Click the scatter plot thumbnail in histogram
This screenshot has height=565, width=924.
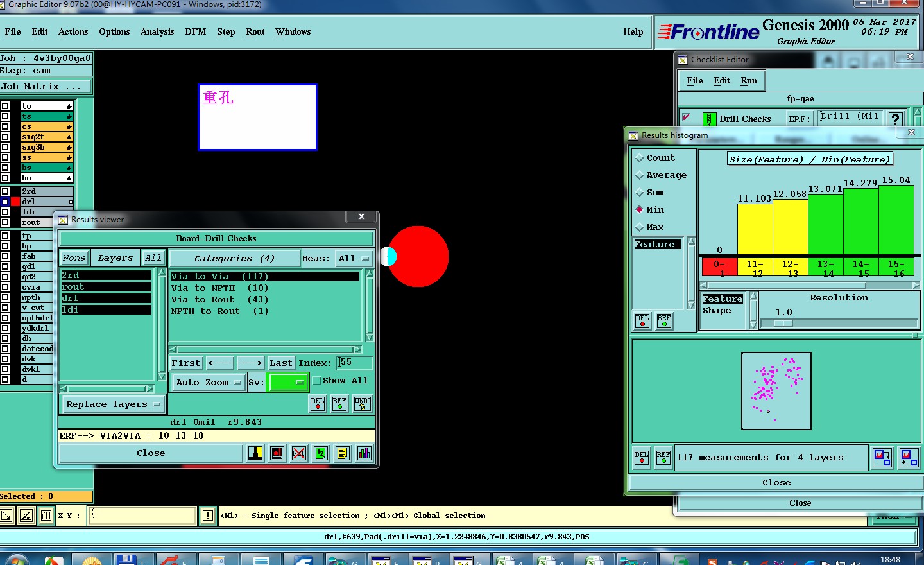(x=776, y=391)
